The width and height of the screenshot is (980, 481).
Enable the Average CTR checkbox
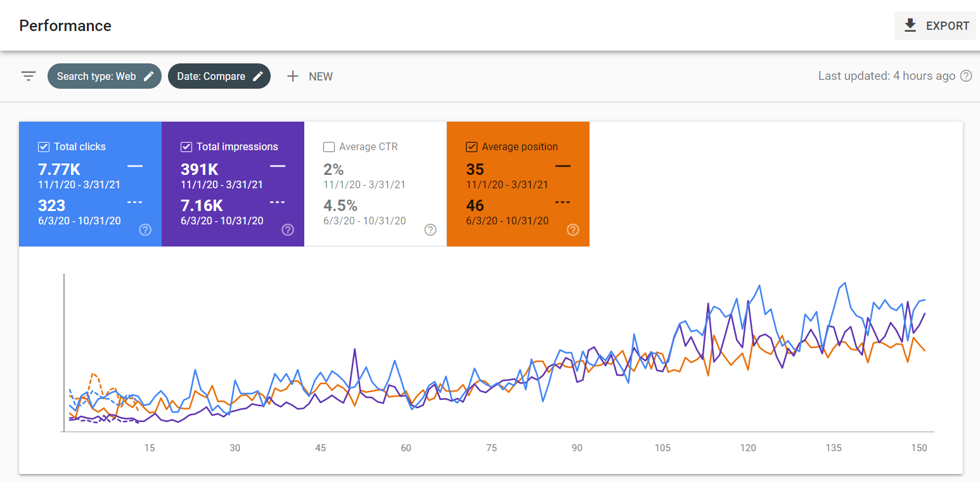pos(329,147)
